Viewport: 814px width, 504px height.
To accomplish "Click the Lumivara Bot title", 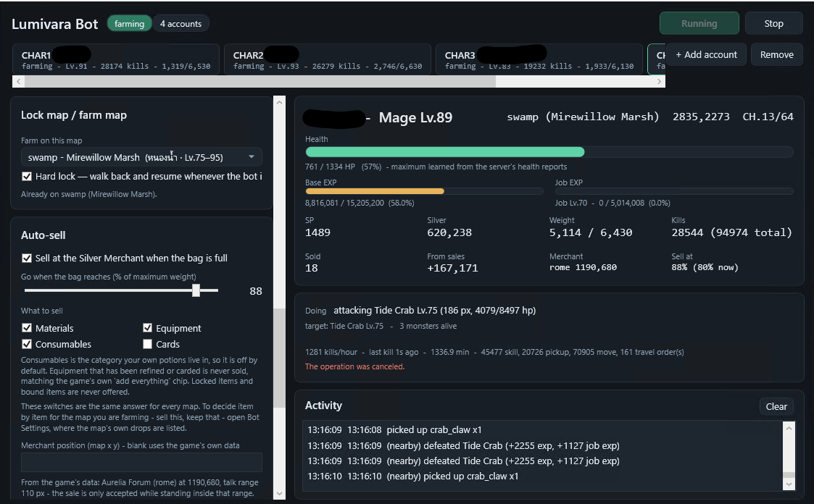I will (54, 25).
